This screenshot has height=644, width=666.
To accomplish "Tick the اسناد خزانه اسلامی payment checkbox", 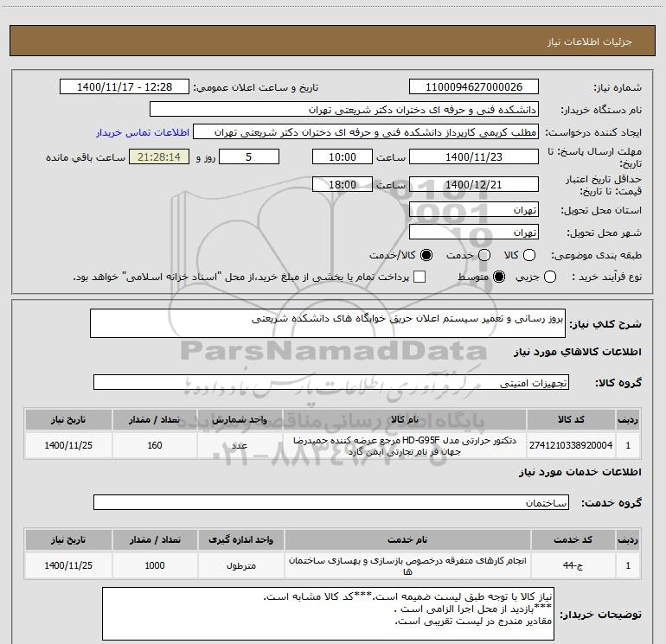I will click(419, 277).
